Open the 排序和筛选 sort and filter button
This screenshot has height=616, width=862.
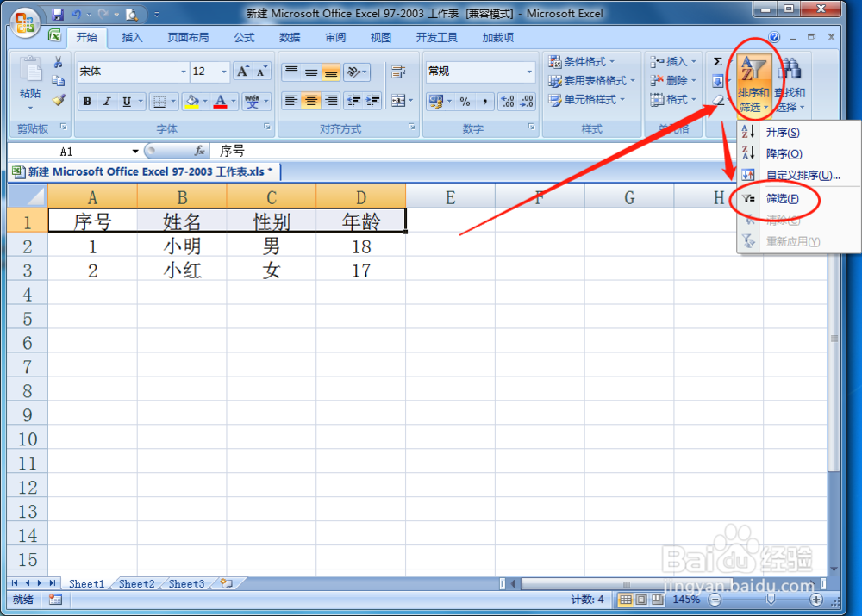[x=753, y=84]
